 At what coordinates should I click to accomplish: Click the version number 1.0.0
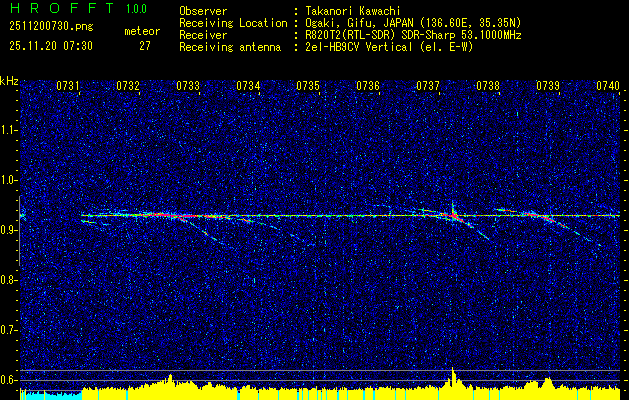136,8
